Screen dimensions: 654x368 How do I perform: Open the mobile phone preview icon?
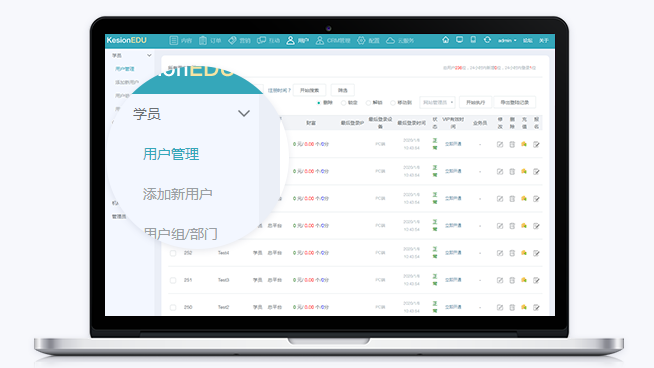[473, 40]
